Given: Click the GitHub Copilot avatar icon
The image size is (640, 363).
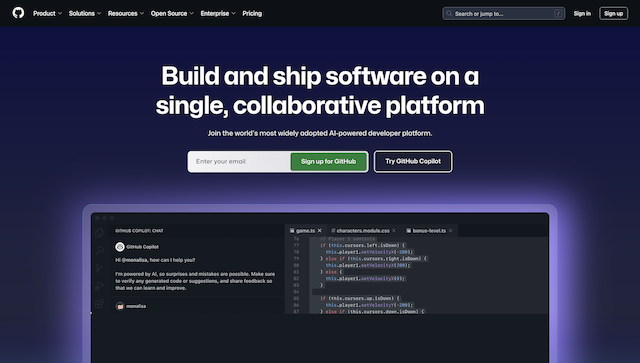Looking at the screenshot, I should (120, 247).
